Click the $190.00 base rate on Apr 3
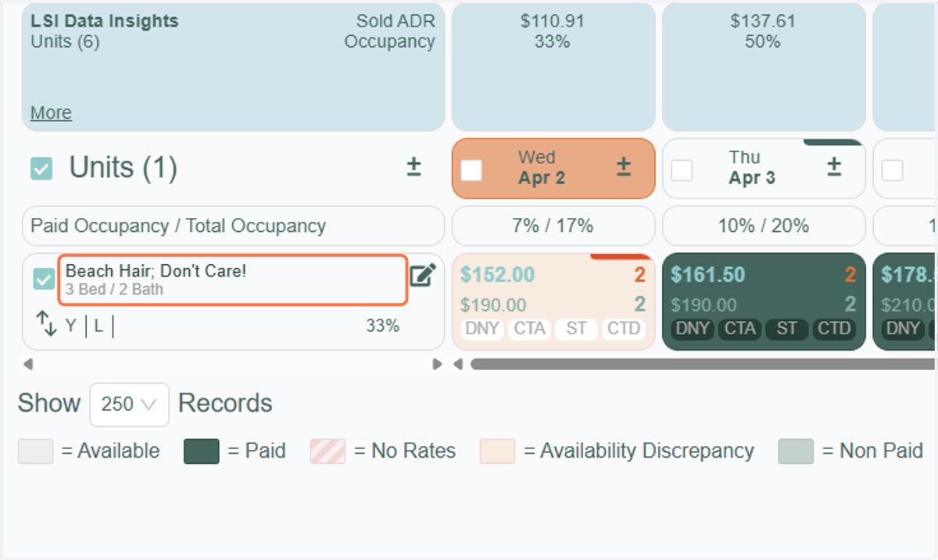Screen dimensions: 938x560 pos(703,305)
